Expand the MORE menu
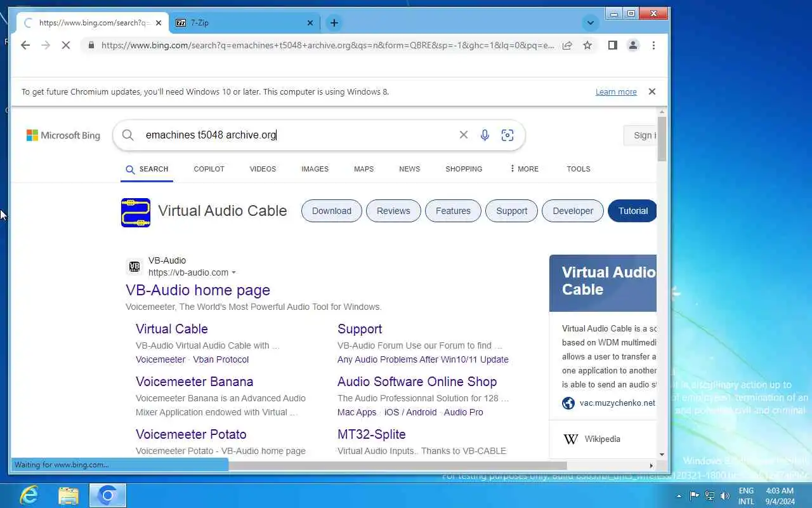The height and width of the screenshot is (508, 812). click(x=524, y=169)
